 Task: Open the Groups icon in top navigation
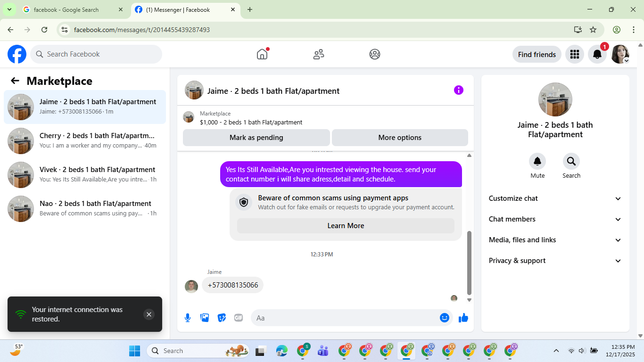[x=375, y=54]
